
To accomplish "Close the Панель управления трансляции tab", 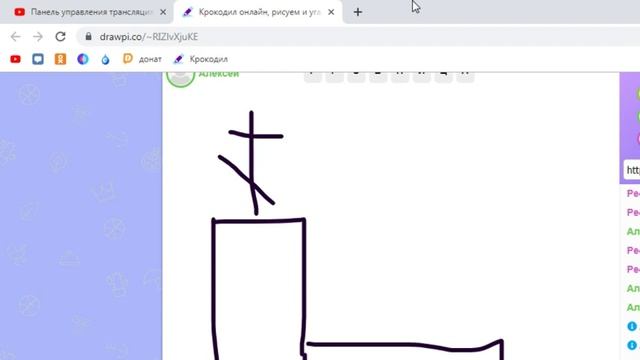I will pos(163,12).
